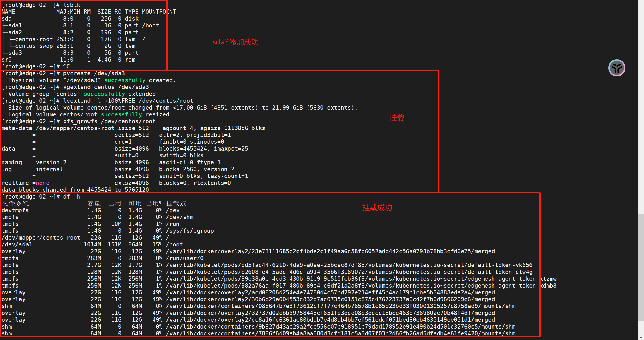Click the '/dev/sda1' filesystem row

click(17, 244)
